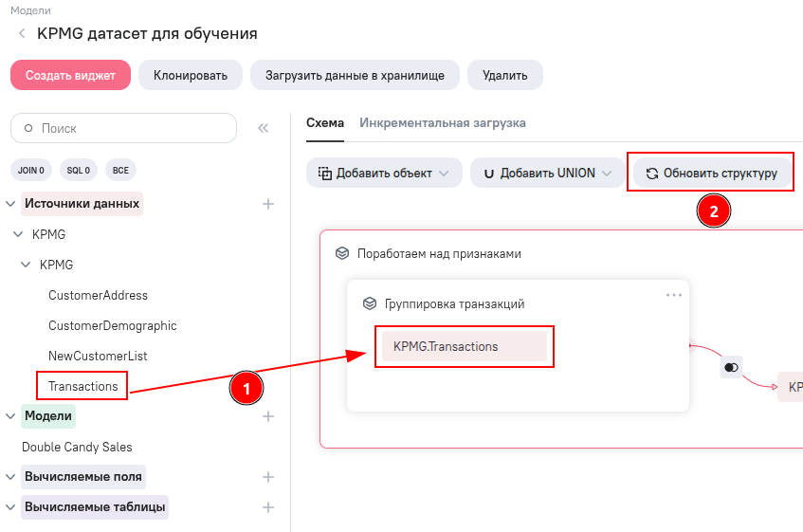Add a new model with plus icon
This screenshot has height=532, width=803.
click(x=268, y=416)
